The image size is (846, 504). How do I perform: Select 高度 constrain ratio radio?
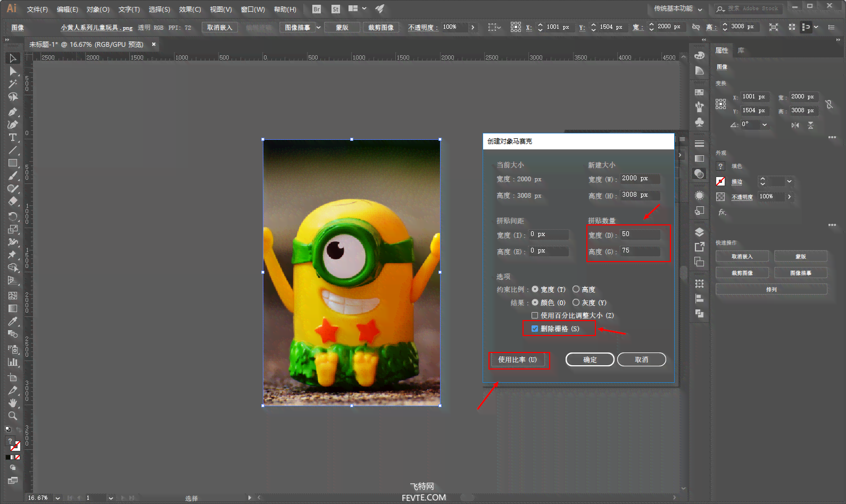coord(576,289)
